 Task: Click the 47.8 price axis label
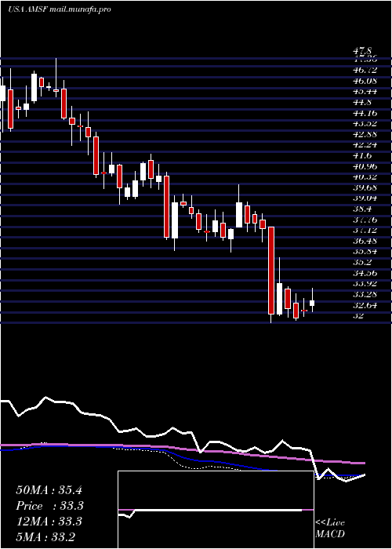pos(363,52)
